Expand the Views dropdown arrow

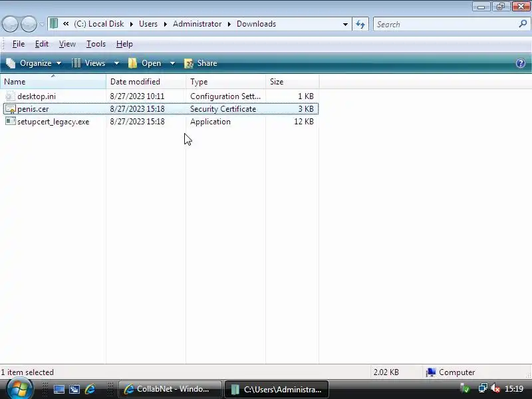tap(116, 63)
